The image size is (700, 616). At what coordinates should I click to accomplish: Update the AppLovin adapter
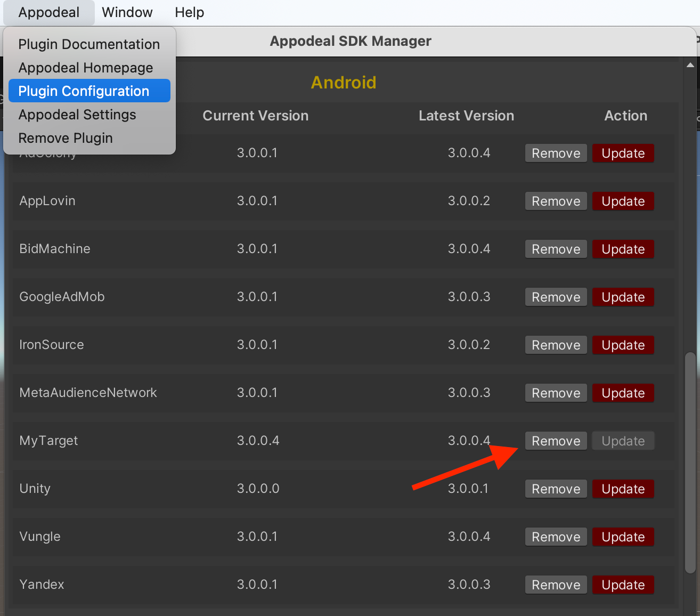pos(623,201)
